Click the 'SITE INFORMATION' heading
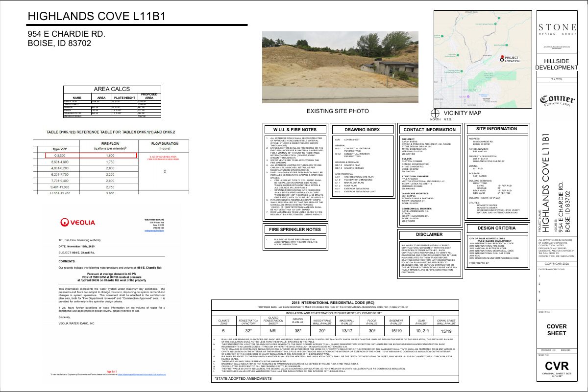 click(x=496, y=128)
